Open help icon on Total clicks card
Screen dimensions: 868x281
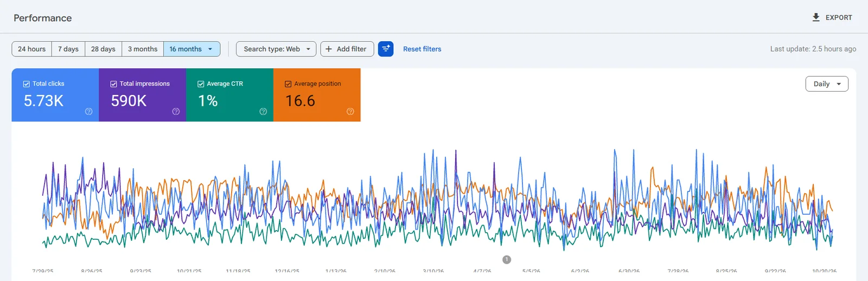pyautogui.click(x=88, y=111)
